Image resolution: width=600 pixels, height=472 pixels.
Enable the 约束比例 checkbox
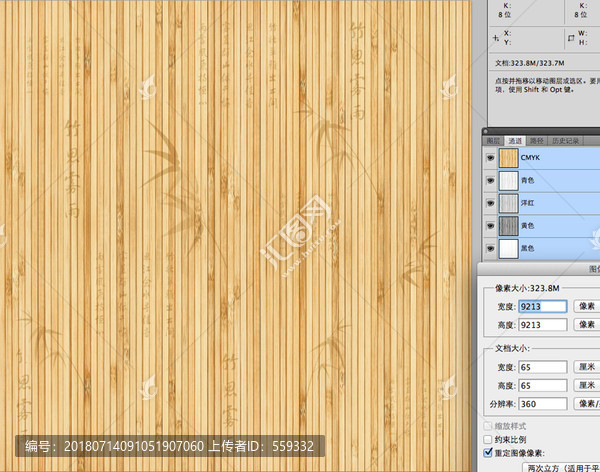pos(488,439)
